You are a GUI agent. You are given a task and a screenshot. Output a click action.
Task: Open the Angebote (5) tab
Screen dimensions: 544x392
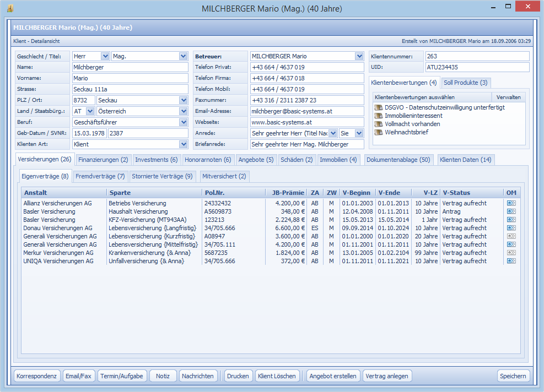click(256, 160)
